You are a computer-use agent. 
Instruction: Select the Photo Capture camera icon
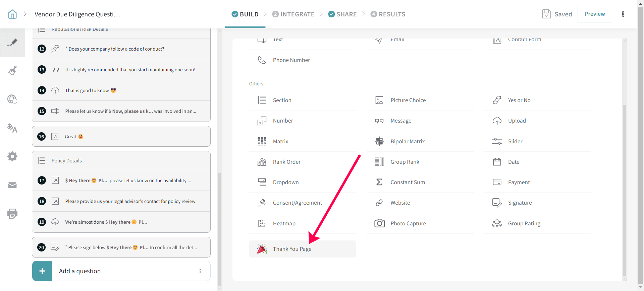click(379, 223)
